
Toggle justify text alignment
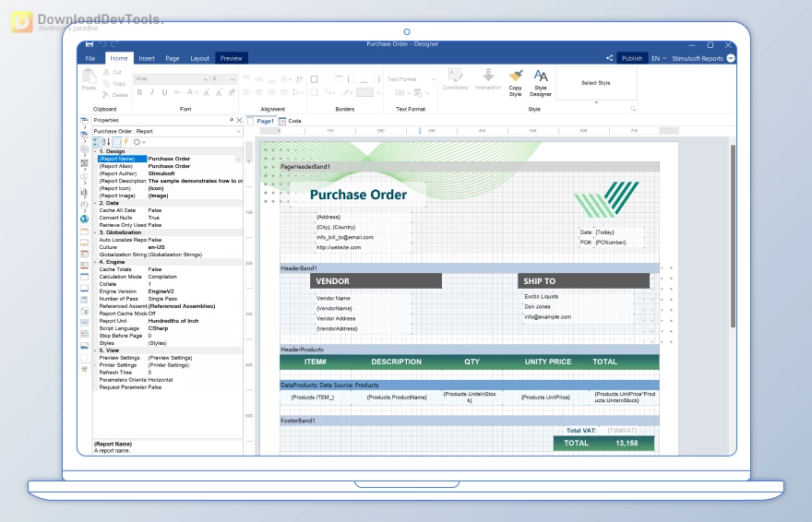point(284,92)
